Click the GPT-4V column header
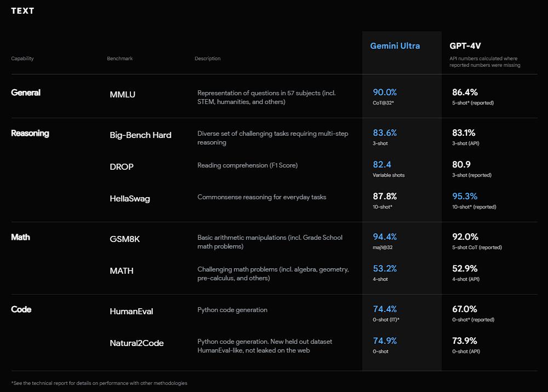This screenshot has height=392, width=548. [x=465, y=46]
